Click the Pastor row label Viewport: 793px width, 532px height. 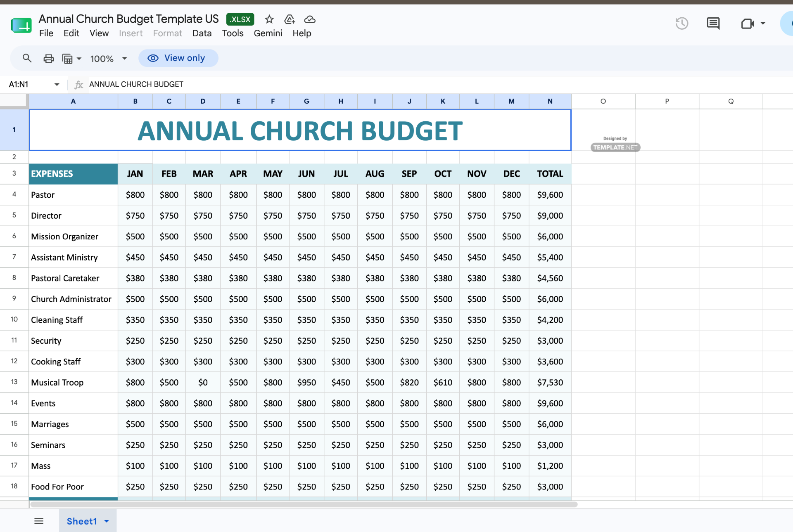[x=73, y=195]
